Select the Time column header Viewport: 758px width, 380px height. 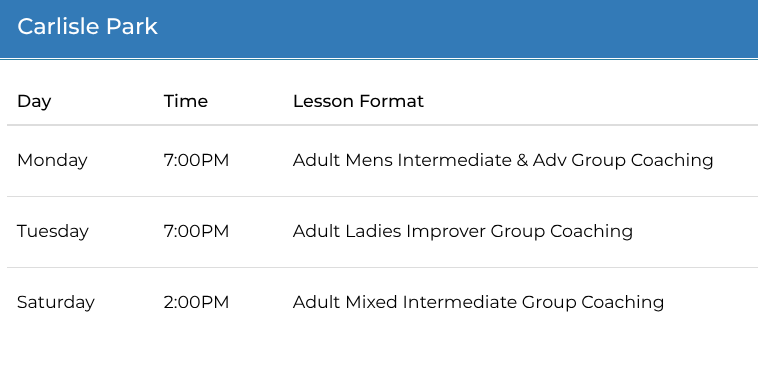click(186, 101)
